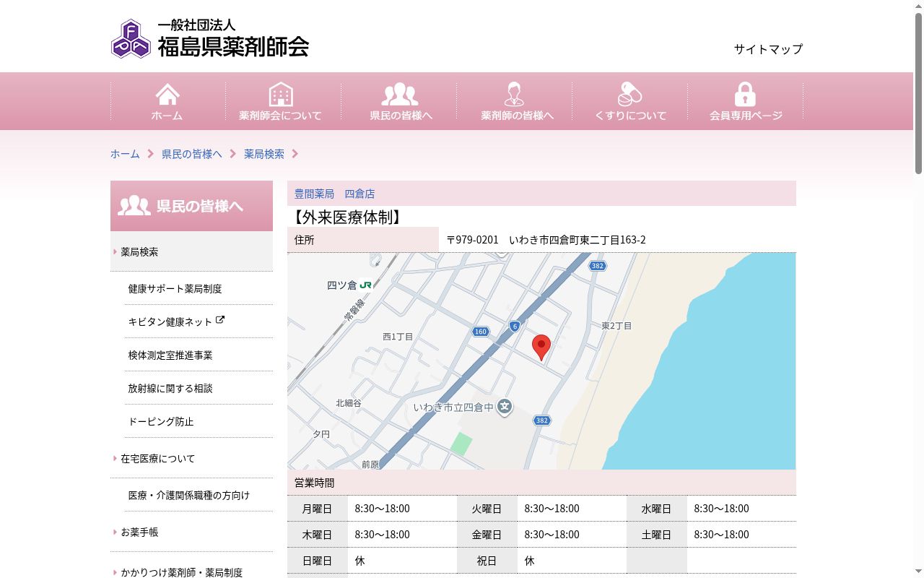Click the pills icon for くすりについて
The image size is (924, 578).
click(x=629, y=94)
